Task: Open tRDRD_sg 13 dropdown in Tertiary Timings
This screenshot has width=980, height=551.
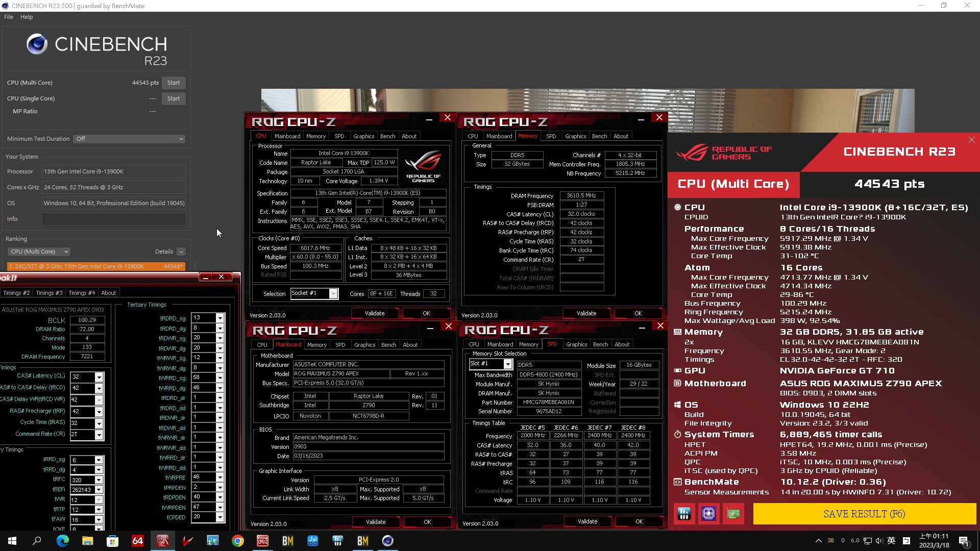Action: click(220, 318)
